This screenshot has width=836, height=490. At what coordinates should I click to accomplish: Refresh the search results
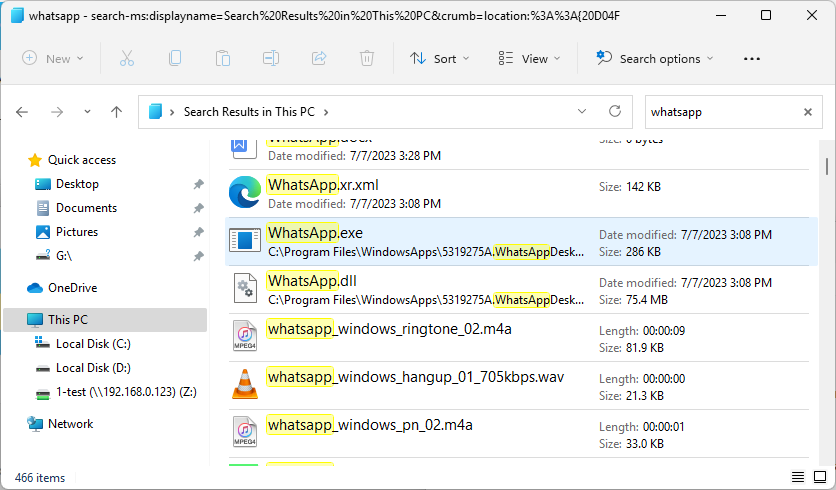[615, 111]
